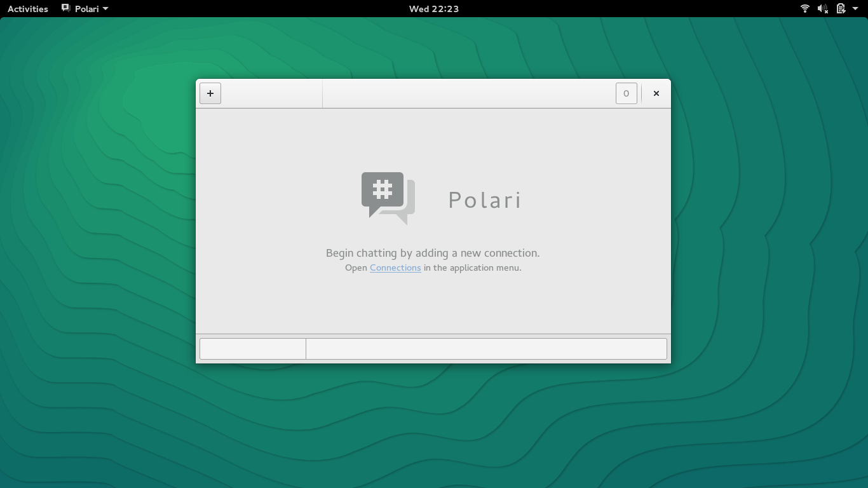Open the Connections link
The height and width of the screenshot is (488, 868).
pos(395,268)
